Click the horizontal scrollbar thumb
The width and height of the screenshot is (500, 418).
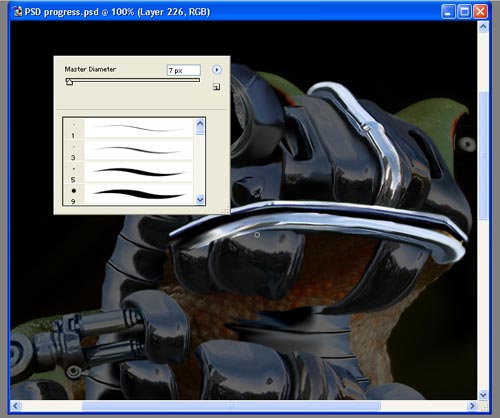[231, 406]
